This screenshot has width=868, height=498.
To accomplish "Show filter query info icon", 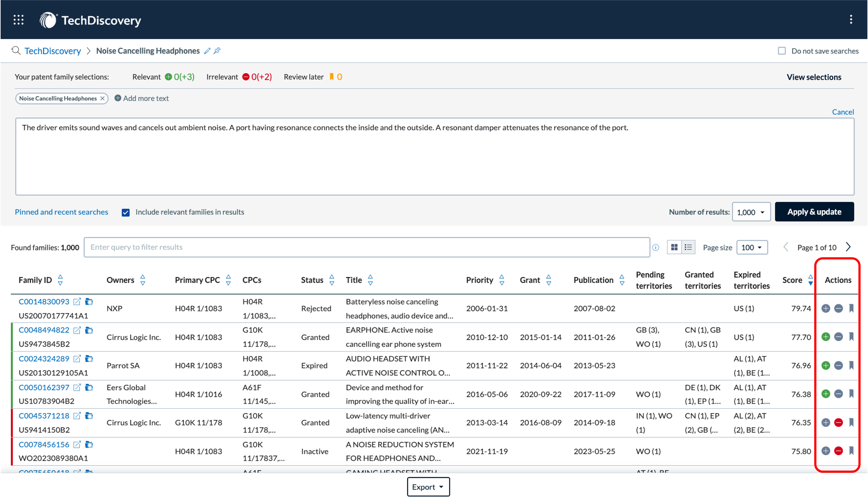I will pyautogui.click(x=655, y=248).
